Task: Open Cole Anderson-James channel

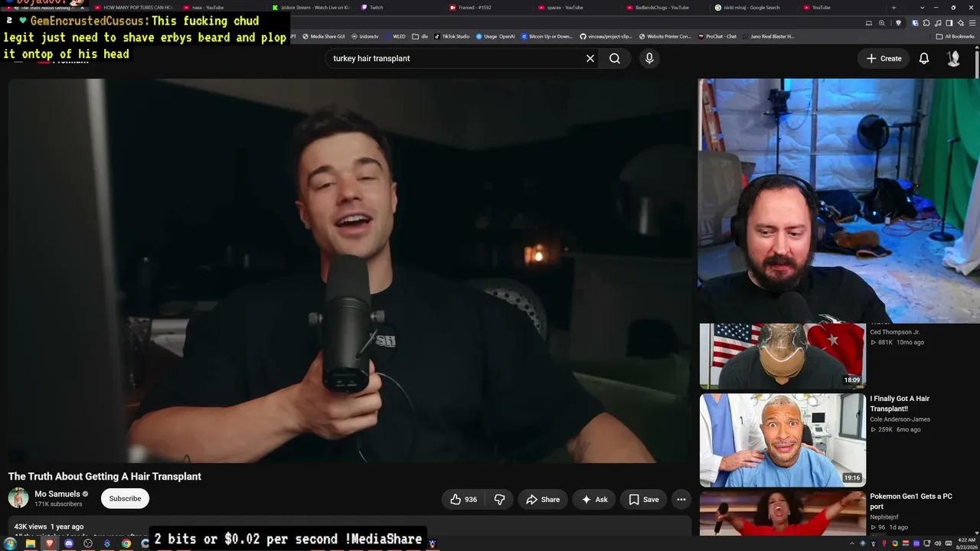Action: [x=900, y=419]
